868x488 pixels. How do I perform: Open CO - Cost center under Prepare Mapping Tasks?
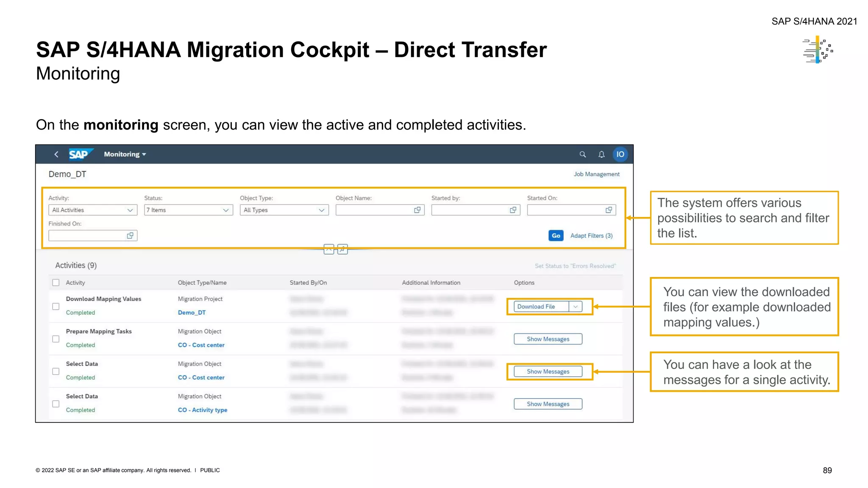coord(201,345)
